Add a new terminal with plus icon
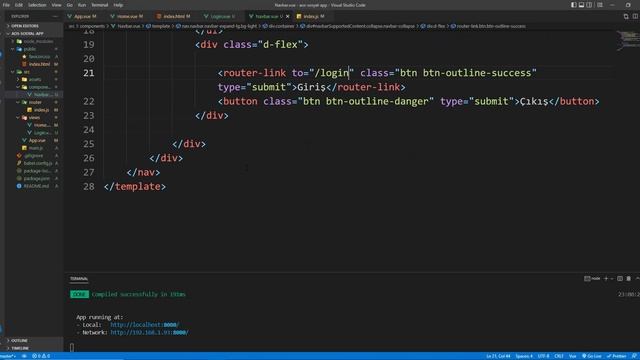 (x=606, y=279)
